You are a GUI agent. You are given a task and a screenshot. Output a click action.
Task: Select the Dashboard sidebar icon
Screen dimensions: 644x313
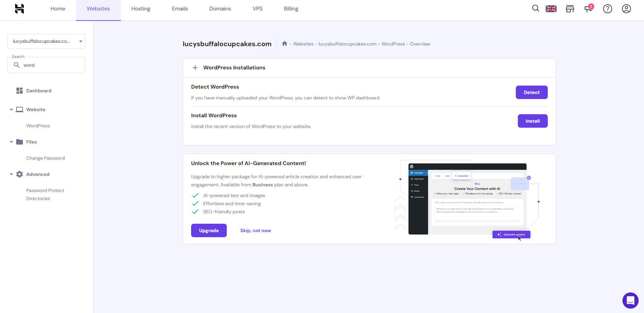point(20,90)
